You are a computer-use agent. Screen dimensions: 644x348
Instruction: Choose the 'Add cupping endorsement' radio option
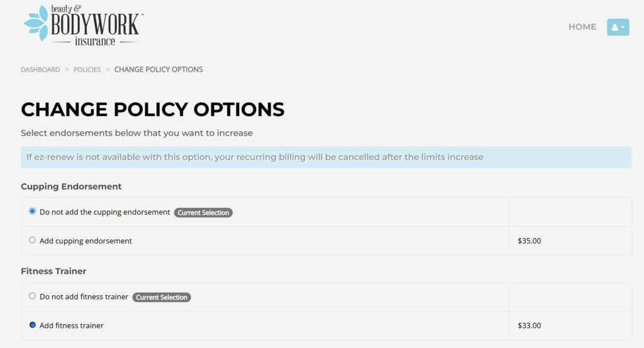33,240
